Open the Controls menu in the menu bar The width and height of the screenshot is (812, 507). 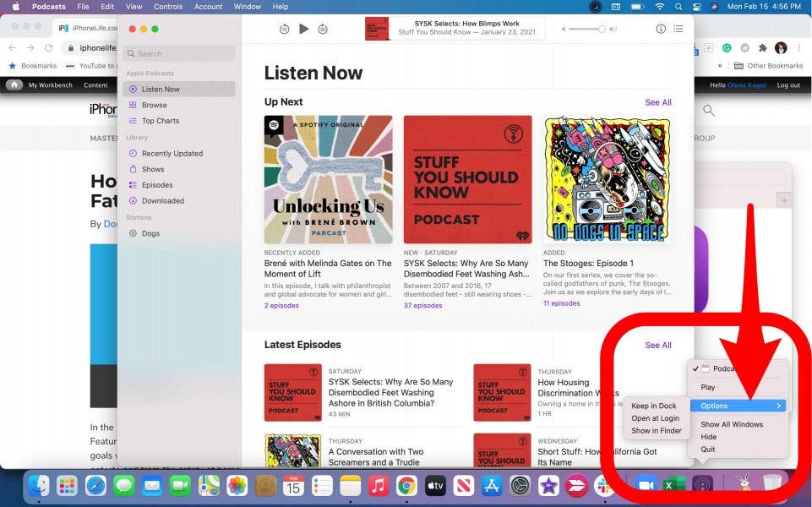click(168, 7)
